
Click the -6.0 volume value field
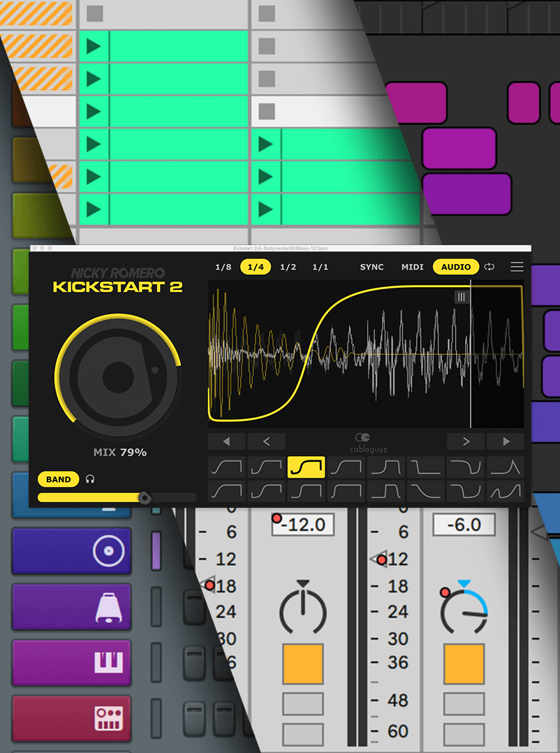[x=464, y=525]
